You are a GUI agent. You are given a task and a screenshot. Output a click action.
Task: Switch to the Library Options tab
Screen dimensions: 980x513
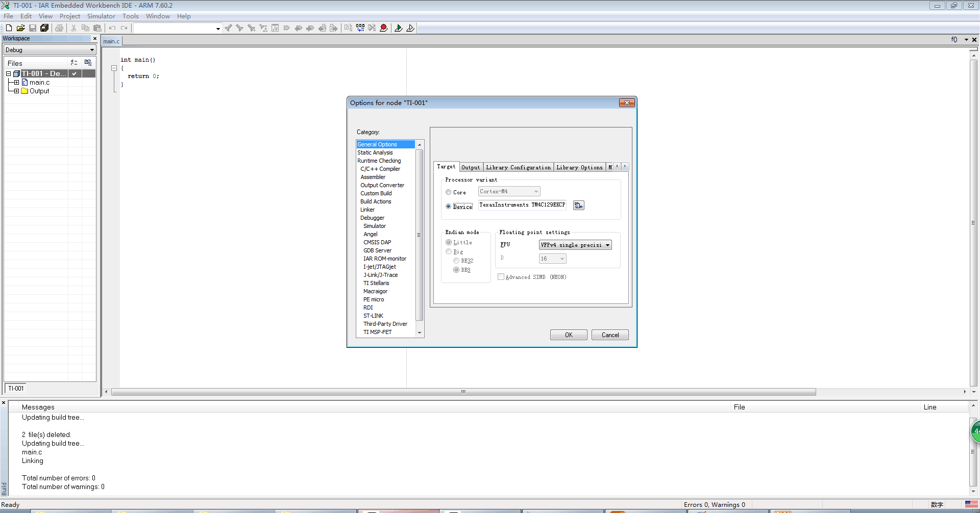[579, 167]
